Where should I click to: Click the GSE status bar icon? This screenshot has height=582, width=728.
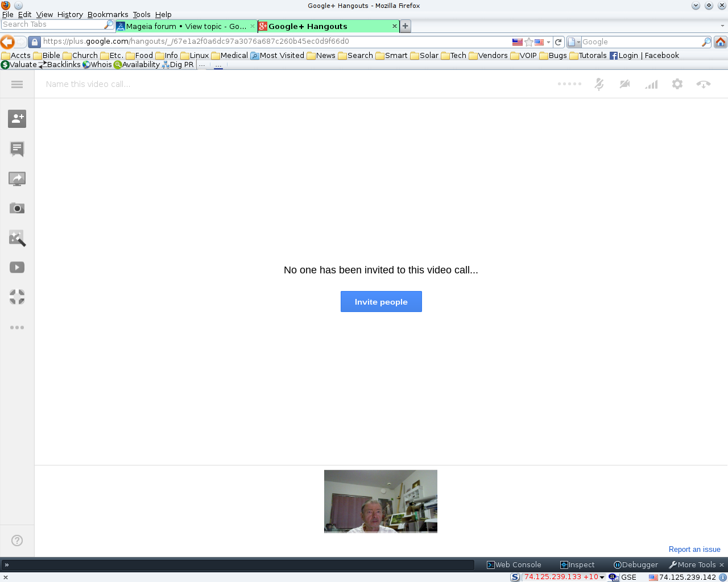pos(622,577)
